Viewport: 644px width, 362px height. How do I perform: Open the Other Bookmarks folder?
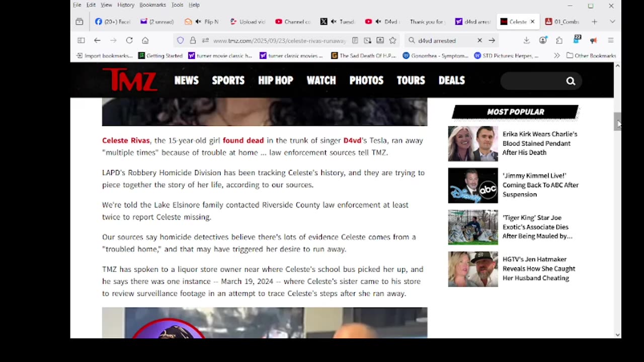591,56
